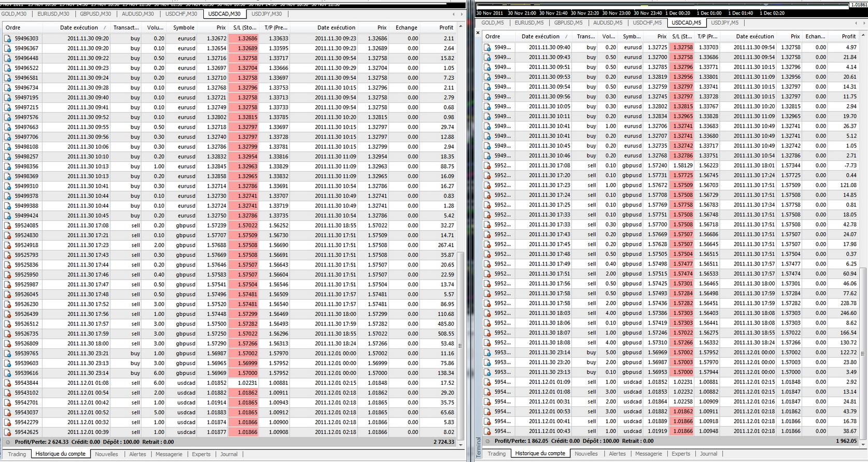Select the icon of order 59539603
This screenshot has height=462, width=868.
pyautogui.click(x=7, y=363)
